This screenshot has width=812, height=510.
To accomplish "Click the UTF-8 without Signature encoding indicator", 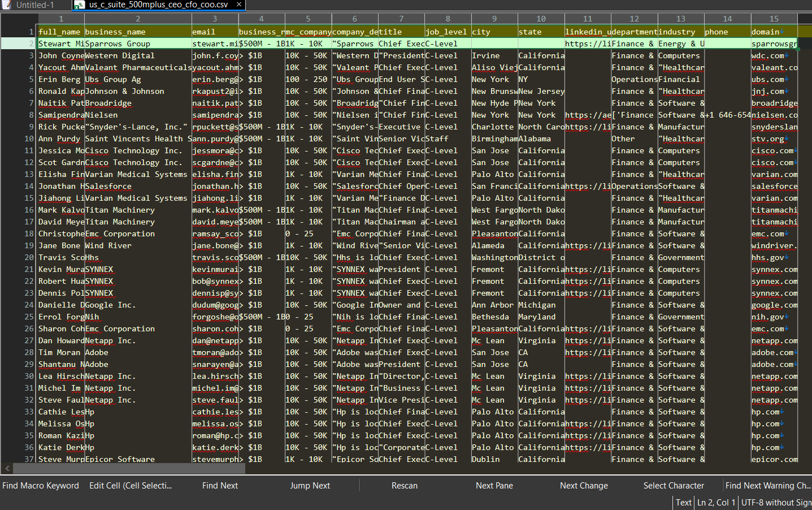I will pyautogui.click(x=776, y=502).
